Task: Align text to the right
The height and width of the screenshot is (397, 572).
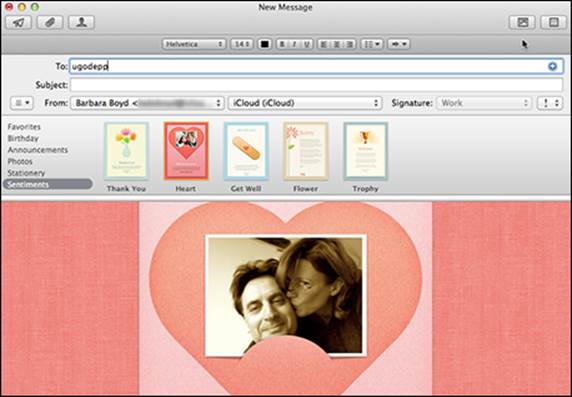Action: pyautogui.click(x=349, y=44)
